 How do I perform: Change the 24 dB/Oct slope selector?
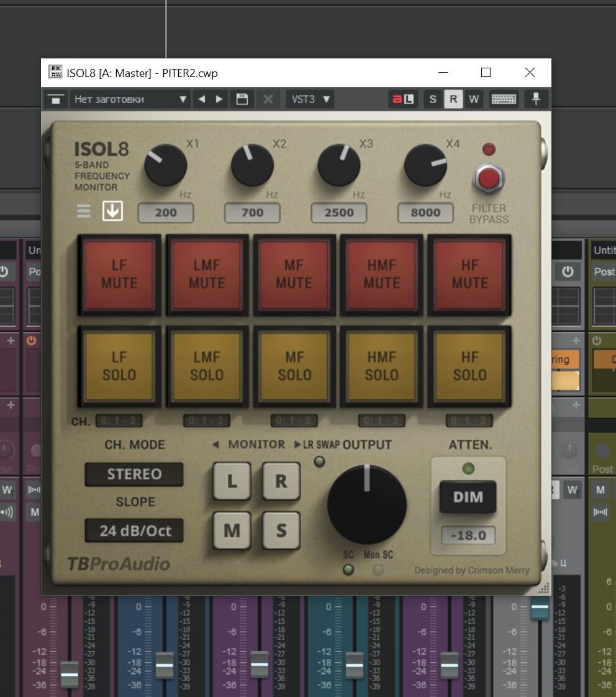click(x=134, y=531)
